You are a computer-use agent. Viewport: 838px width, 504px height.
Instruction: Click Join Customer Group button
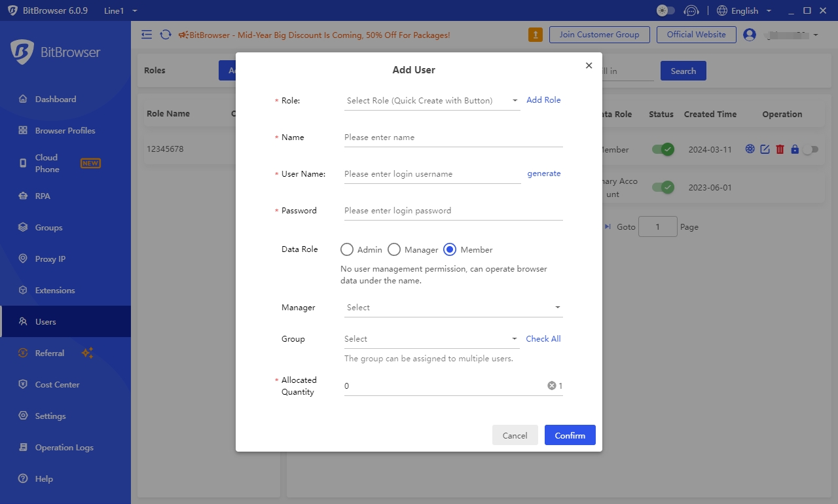pyautogui.click(x=599, y=35)
